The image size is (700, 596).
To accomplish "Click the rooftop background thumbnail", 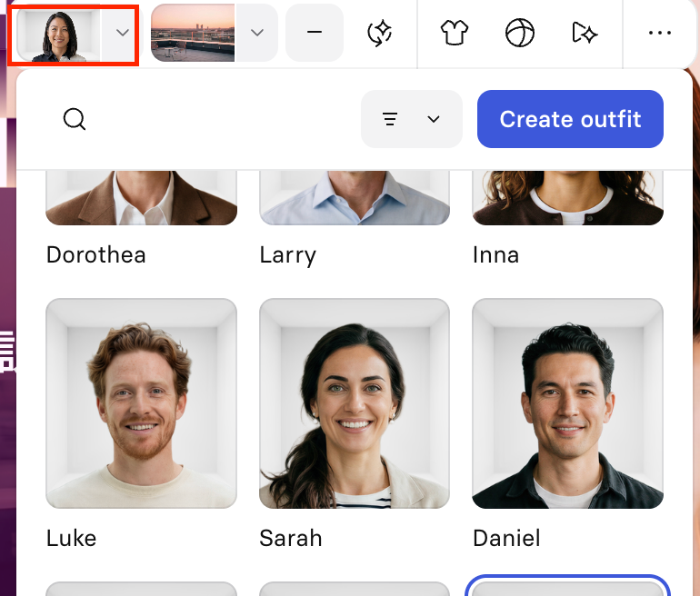I will 193,33.
